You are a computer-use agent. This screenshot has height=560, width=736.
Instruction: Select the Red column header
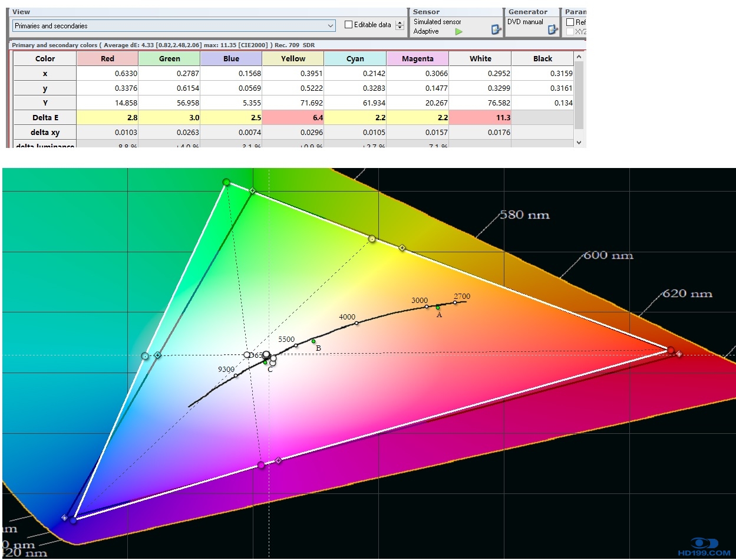click(x=107, y=58)
